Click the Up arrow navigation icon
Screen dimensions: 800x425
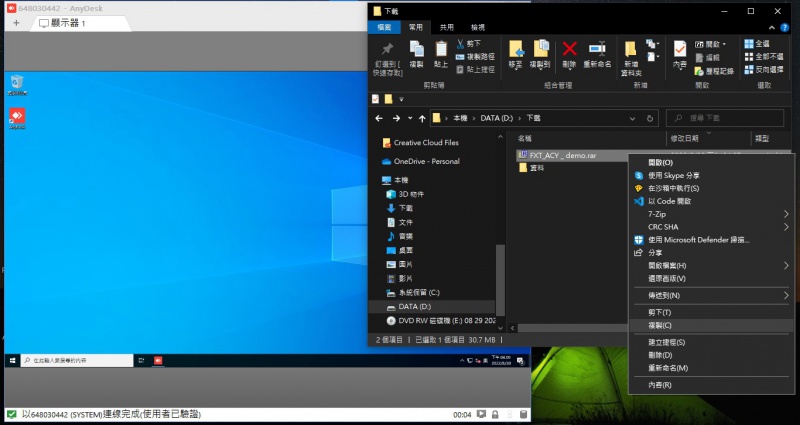click(420, 118)
